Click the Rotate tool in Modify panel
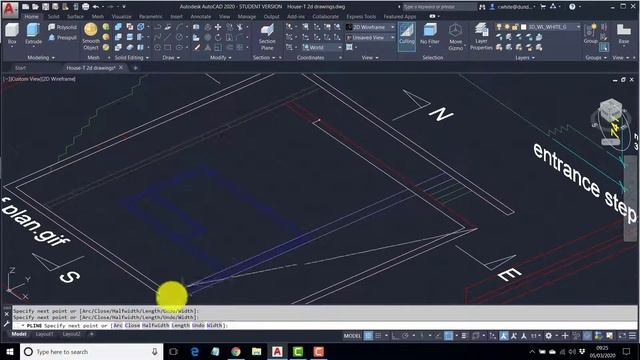Image resolution: width=640 pixels, height=360 pixels. tap(218, 37)
